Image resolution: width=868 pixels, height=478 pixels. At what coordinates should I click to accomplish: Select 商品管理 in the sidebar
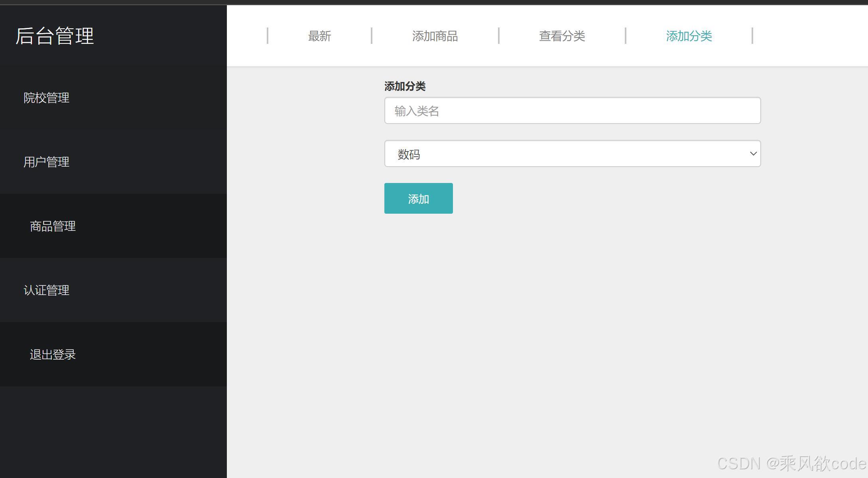pyautogui.click(x=52, y=226)
